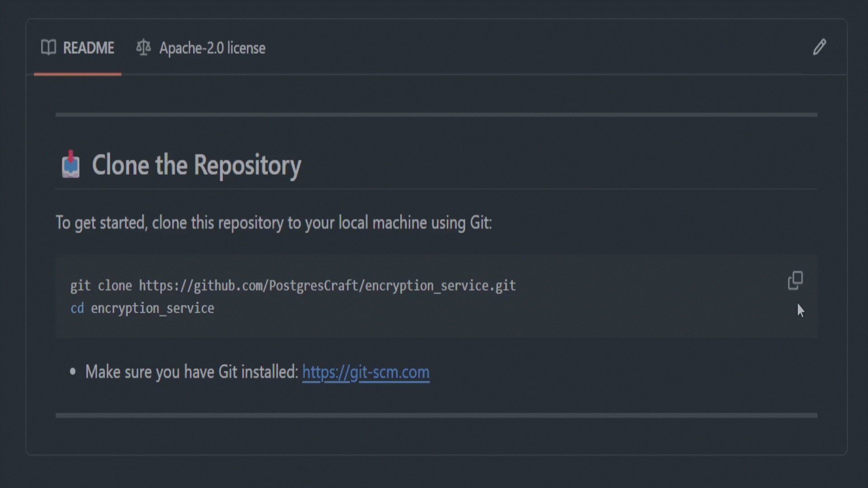868x488 pixels.
Task: Click the PostgresCraft GitHub URL in code
Action: click(327, 286)
